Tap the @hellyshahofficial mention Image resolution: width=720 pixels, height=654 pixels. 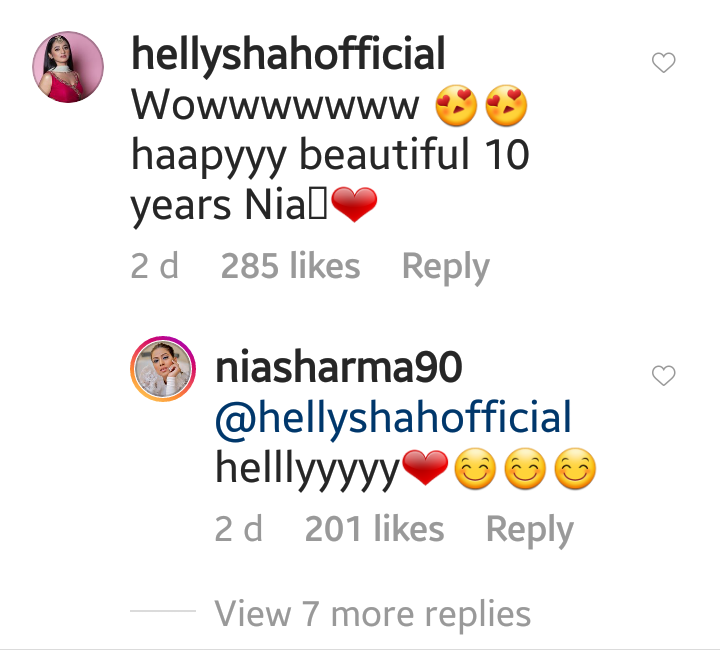(393, 417)
